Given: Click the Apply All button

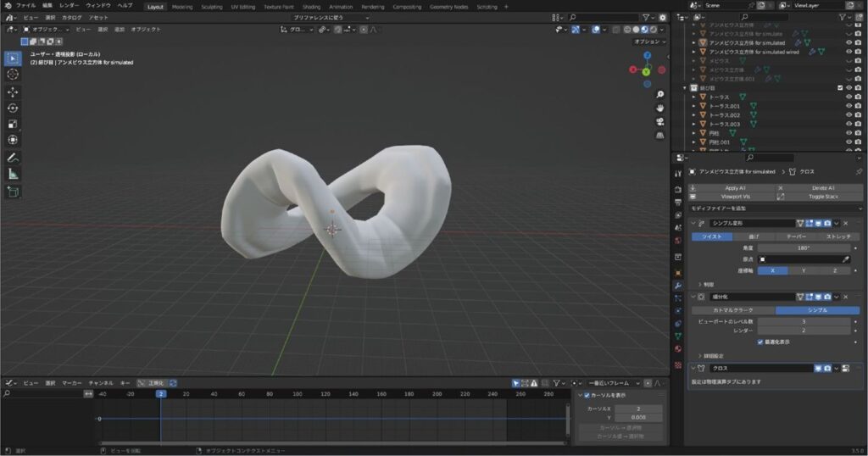Looking at the screenshot, I should pyautogui.click(x=735, y=188).
